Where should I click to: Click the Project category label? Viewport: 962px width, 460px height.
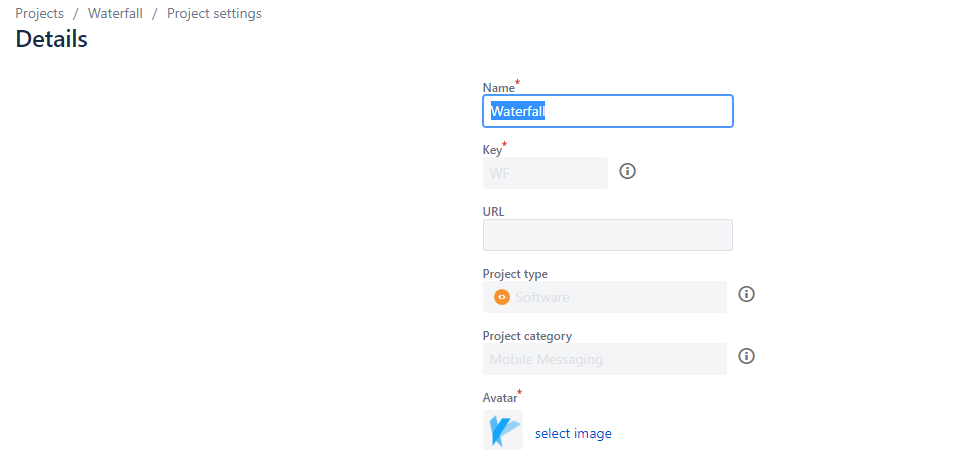[x=527, y=336]
